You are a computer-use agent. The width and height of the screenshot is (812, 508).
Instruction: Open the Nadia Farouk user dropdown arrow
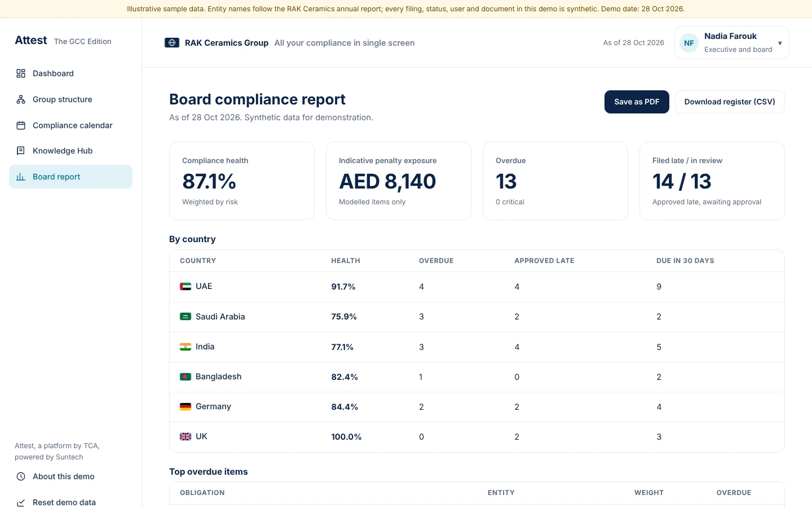pyautogui.click(x=780, y=43)
